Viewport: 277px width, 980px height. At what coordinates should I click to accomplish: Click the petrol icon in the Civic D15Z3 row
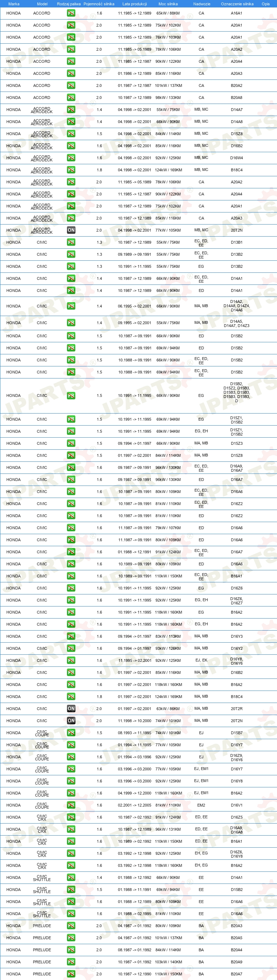pos(71,443)
